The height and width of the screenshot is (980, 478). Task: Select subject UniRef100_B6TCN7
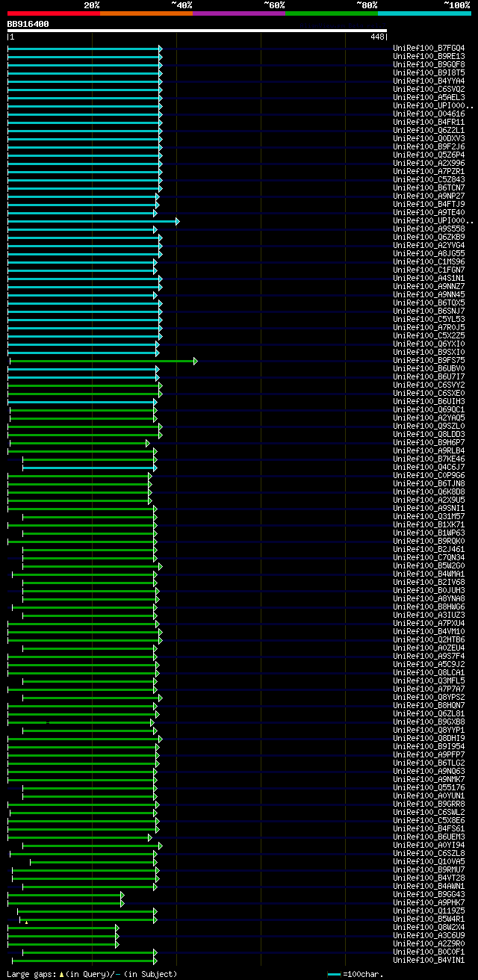click(x=429, y=188)
